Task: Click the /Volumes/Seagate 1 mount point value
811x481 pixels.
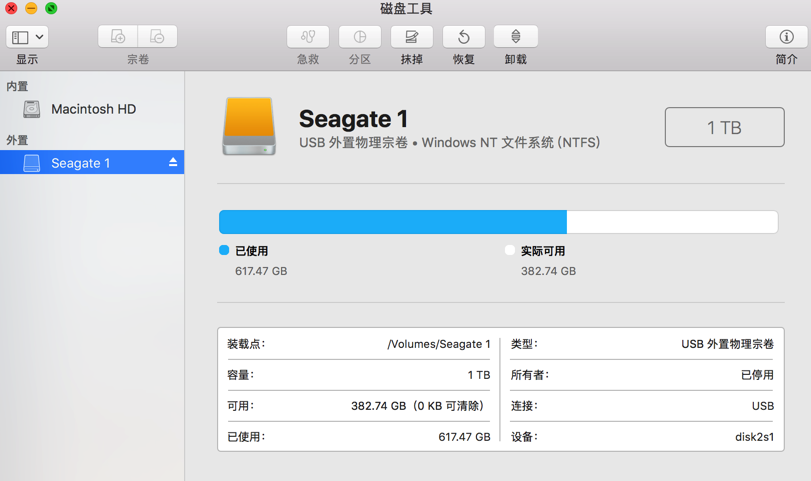Action: (438, 344)
